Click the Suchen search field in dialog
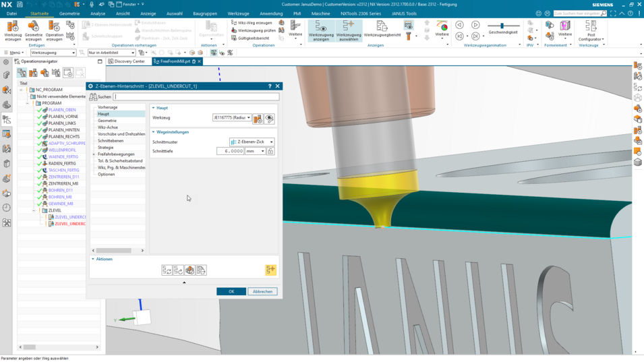This screenshot has width=644, height=362. coord(197,97)
